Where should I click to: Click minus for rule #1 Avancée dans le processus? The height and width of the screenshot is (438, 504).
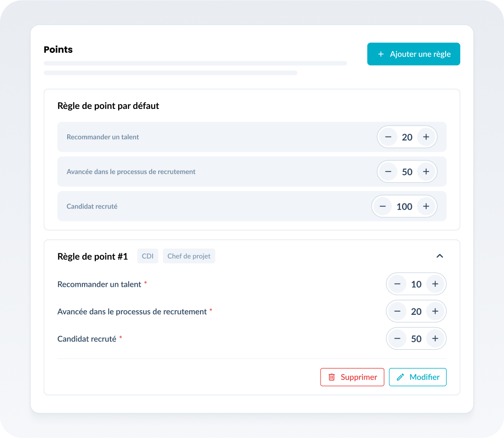[x=397, y=312]
